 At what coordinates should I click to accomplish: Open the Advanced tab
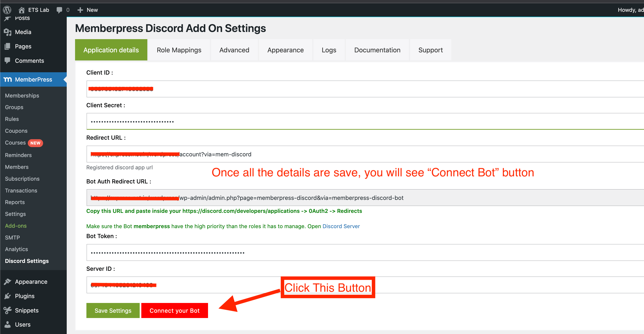[x=234, y=50]
